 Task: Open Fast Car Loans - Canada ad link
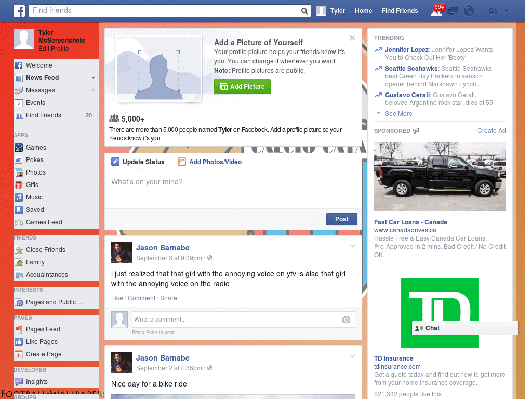[410, 222]
